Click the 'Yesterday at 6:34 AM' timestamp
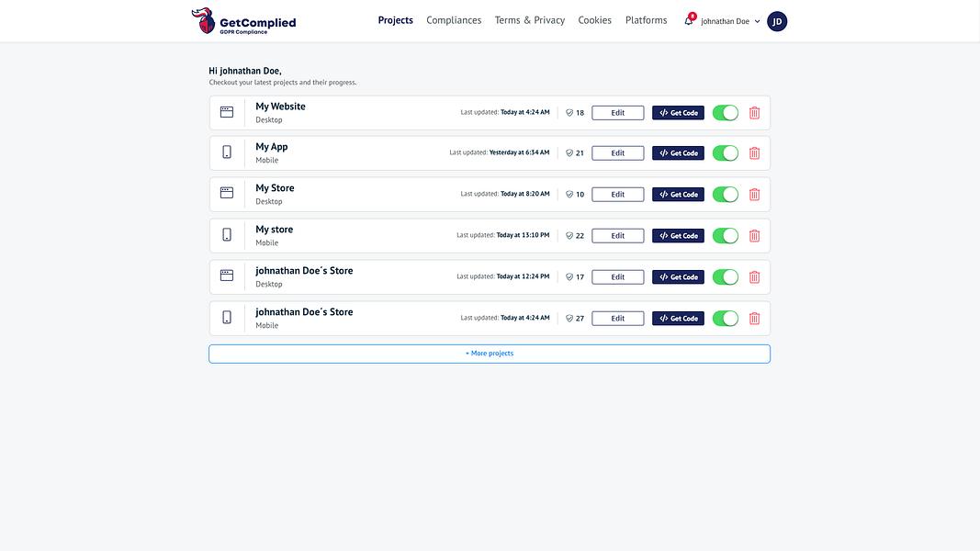 tap(519, 152)
